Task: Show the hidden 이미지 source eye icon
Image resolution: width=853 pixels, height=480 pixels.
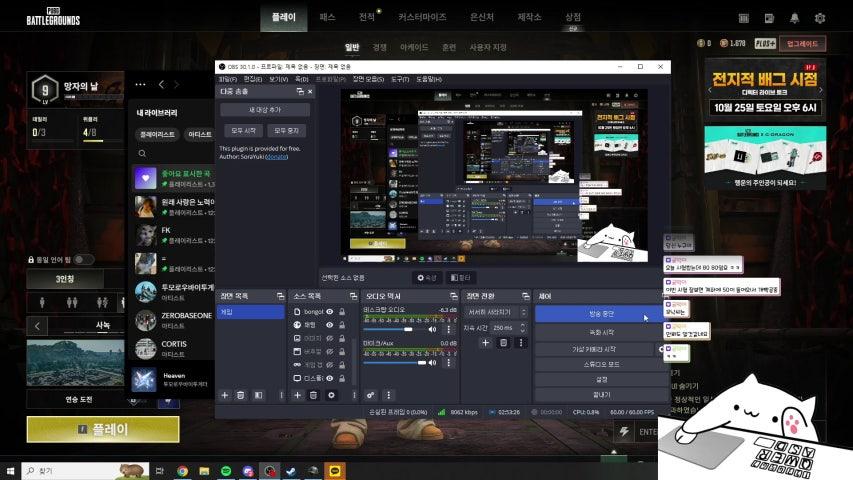Action: coord(330,338)
